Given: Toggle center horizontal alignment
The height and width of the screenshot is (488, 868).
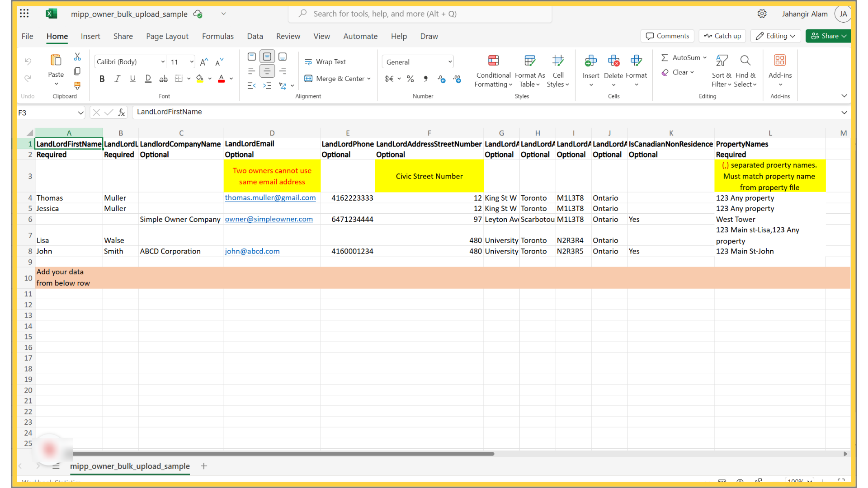Looking at the screenshot, I should (x=267, y=71).
